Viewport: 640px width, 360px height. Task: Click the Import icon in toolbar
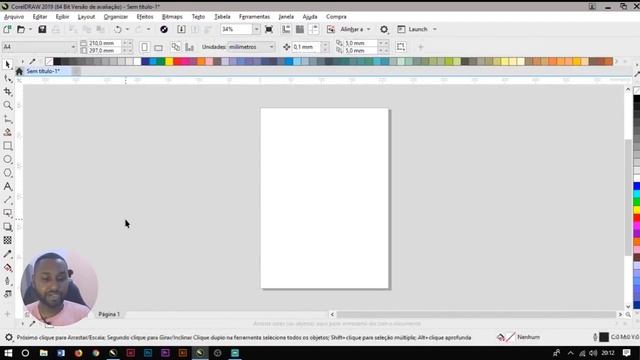click(181, 29)
